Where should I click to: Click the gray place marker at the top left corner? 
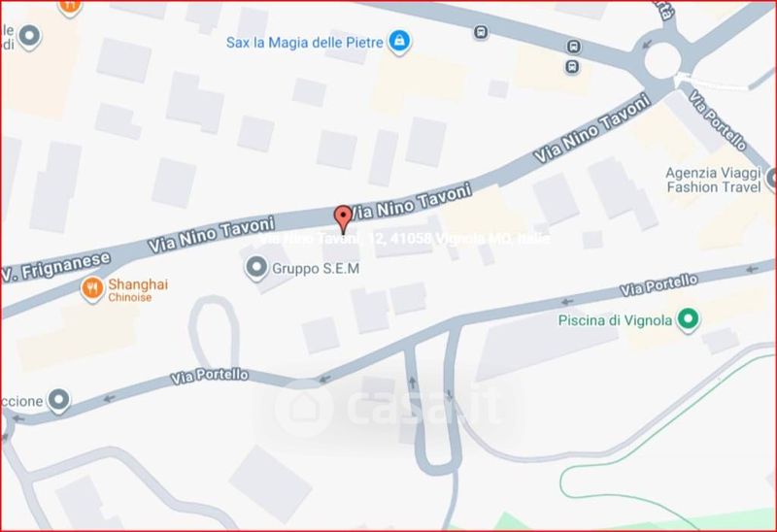click(x=29, y=36)
